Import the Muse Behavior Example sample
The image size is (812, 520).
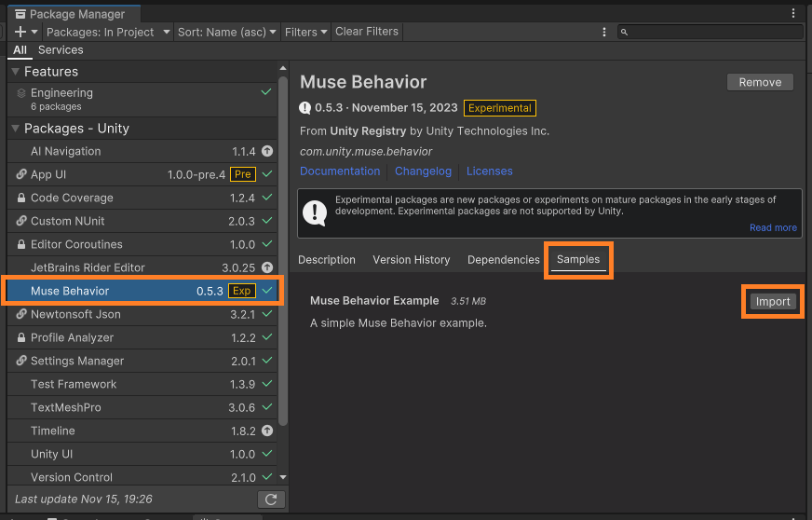[772, 301]
